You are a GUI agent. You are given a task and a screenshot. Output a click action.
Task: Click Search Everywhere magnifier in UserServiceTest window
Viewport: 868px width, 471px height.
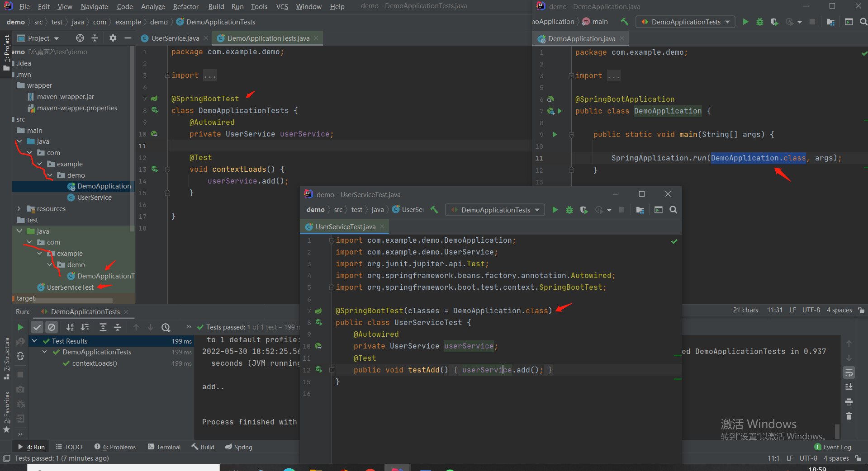pyautogui.click(x=673, y=210)
